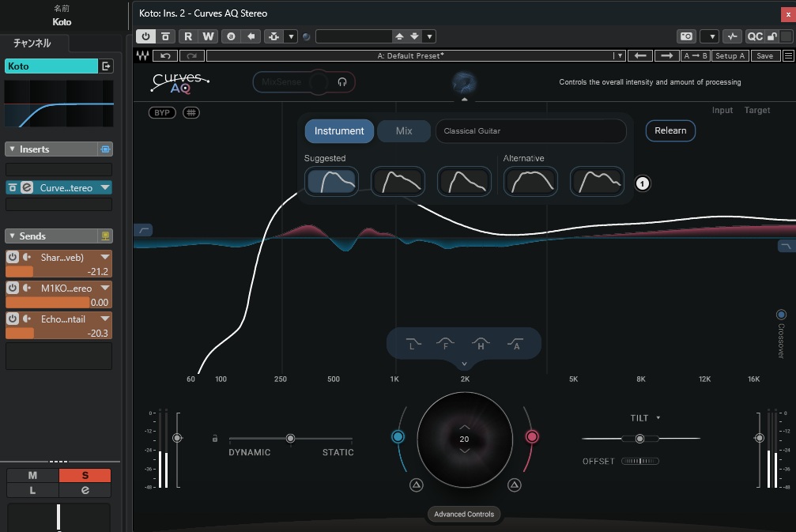Click the red boost amount knob

(532, 436)
